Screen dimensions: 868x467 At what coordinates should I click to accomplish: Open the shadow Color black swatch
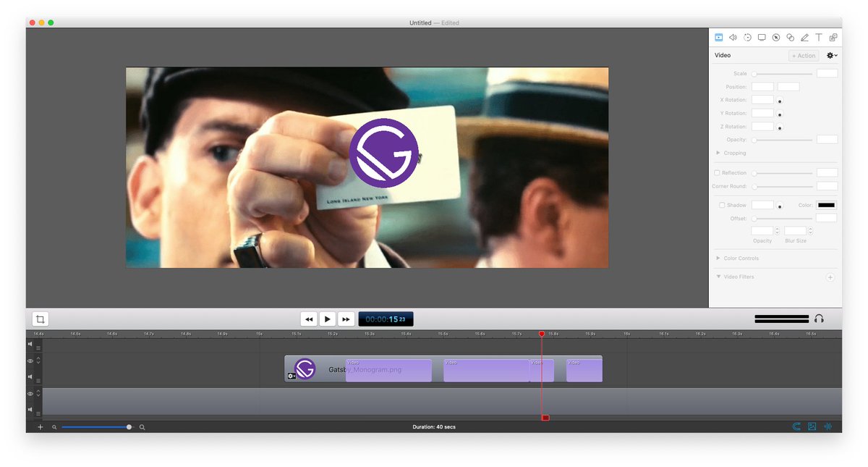pos(826,206)
